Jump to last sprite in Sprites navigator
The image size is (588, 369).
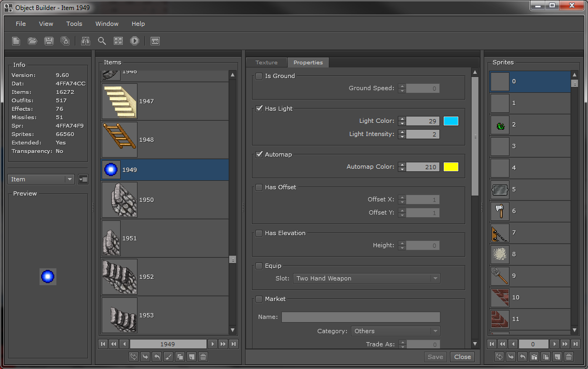pos(576,344)
